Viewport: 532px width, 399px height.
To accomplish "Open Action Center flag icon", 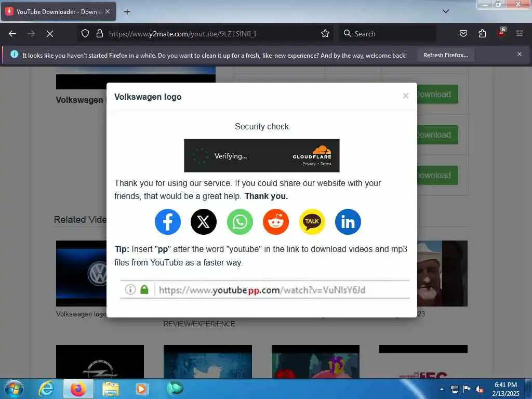I will click(467, 389).
